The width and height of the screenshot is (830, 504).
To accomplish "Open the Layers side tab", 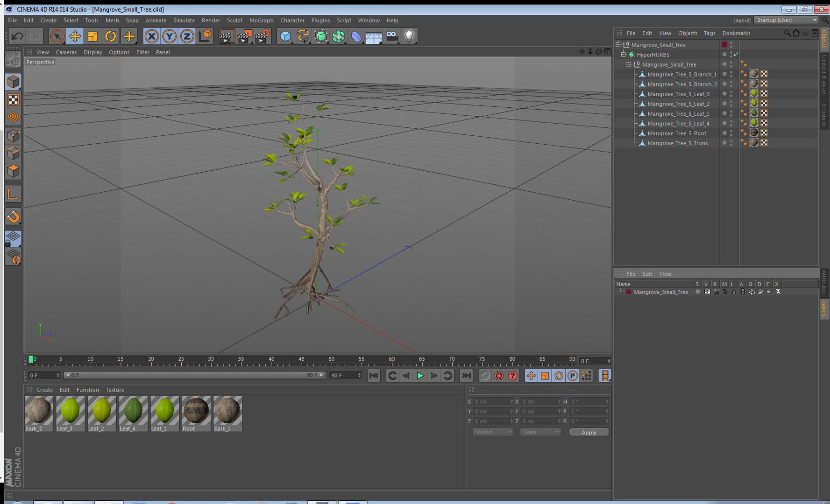I will (824, 309).
